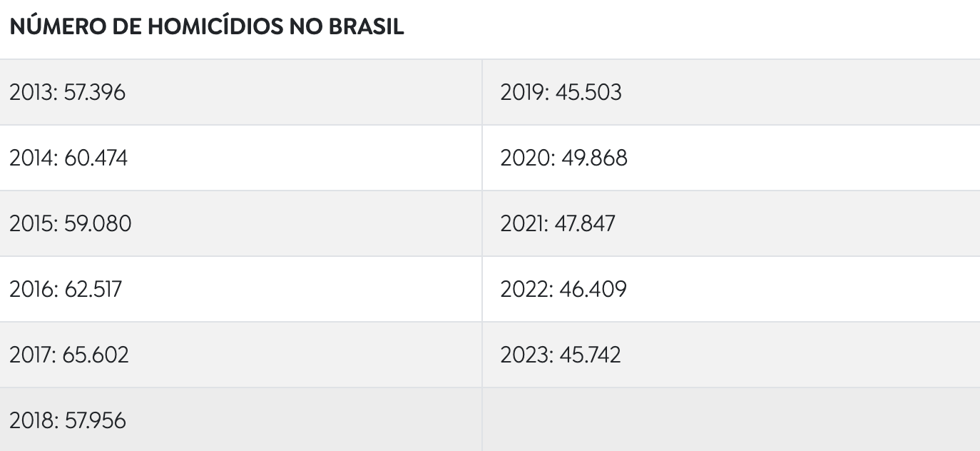Click the empty cell beside 2018
The height and width of the screenshot is (451, 980).
(x=731, y=420)
